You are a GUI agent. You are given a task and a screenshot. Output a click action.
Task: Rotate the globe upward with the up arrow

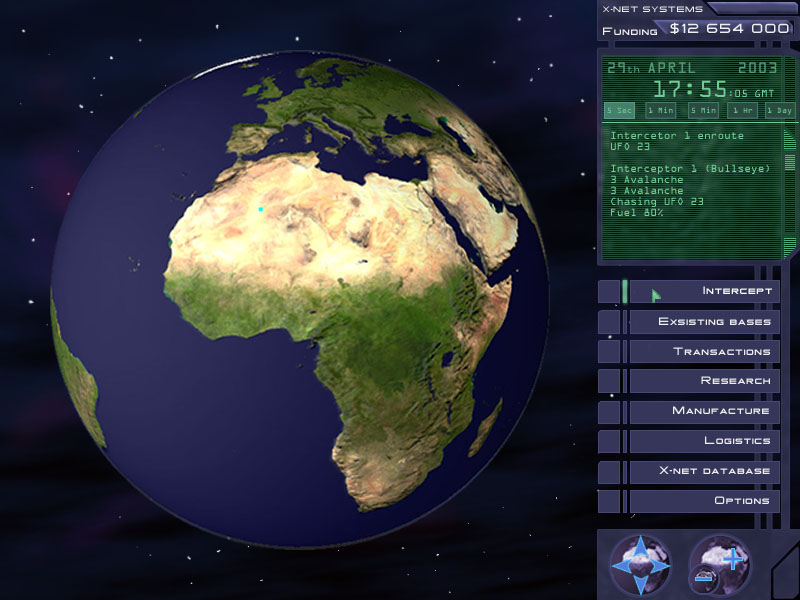pos(641,547)
